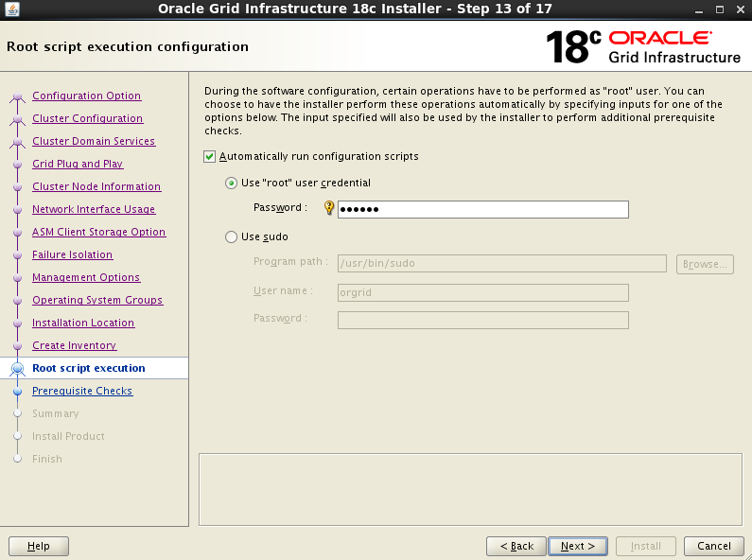Click the password hint lightbulb icon

click(329, 207)
